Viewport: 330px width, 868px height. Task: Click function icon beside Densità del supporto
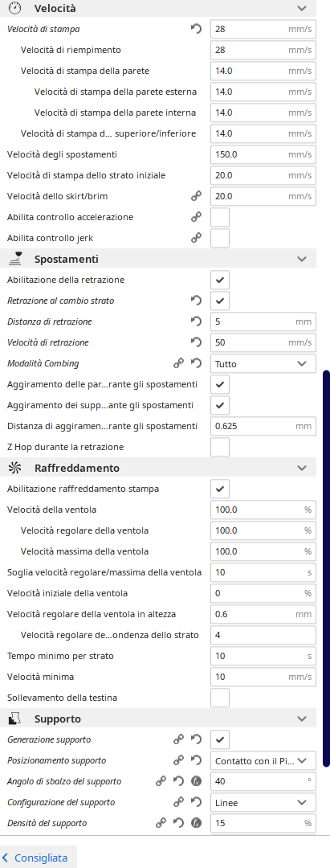tap(196, 823)
